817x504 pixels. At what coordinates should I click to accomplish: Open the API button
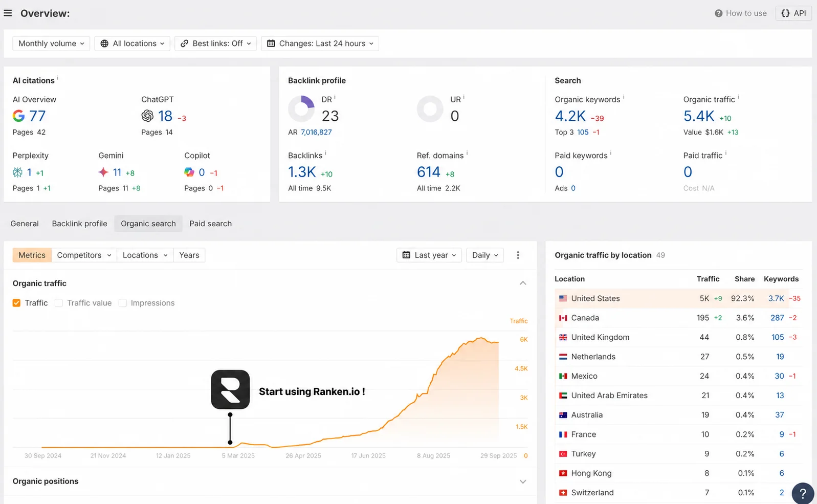tap(793, 13)
